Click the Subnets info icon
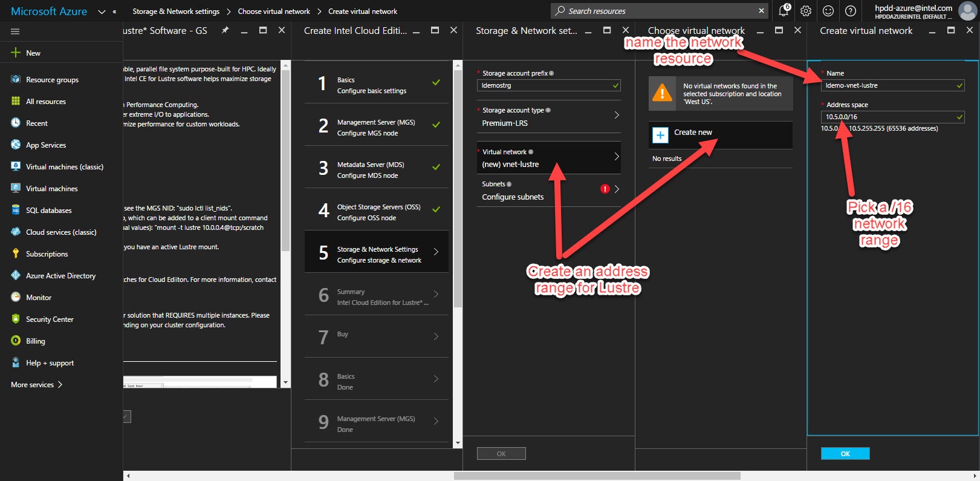The width and height of the screenshot is (980, 481). click(509, 184)
